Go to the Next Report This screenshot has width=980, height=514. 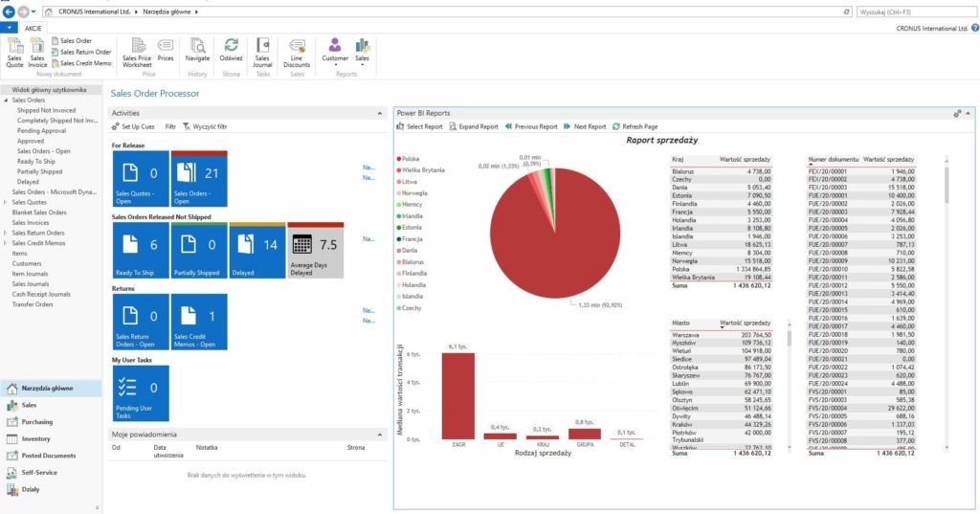585,126
